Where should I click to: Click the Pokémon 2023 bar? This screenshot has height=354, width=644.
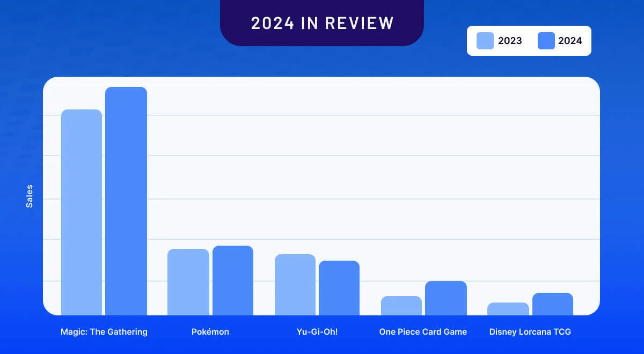(188, 282)
